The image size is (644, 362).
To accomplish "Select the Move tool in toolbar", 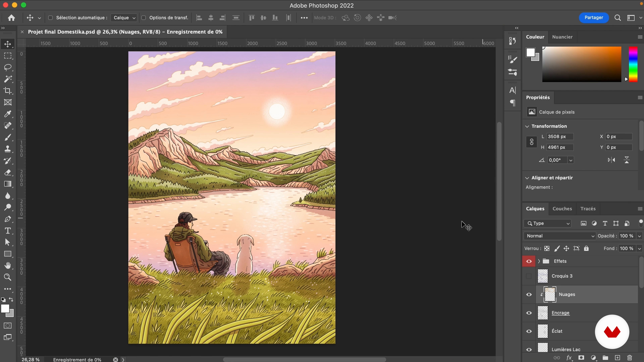I will point(8,44).
